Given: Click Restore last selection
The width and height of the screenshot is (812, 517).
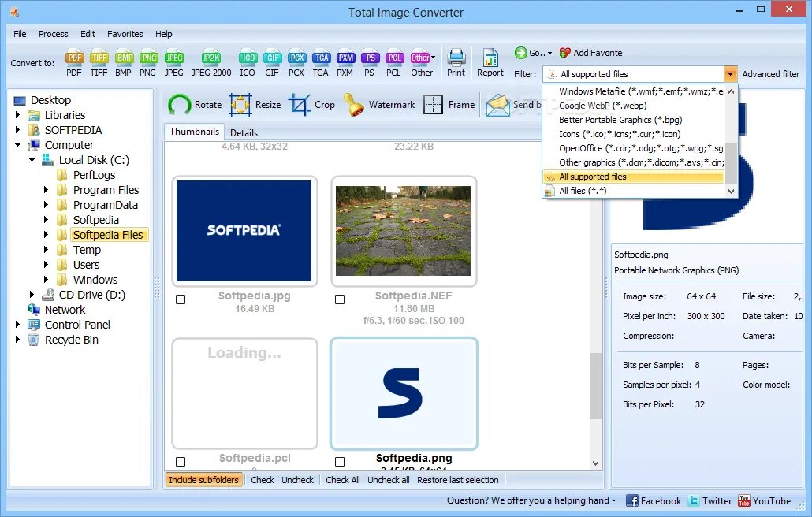Looking at the screenshot, I should pos(458,480).
